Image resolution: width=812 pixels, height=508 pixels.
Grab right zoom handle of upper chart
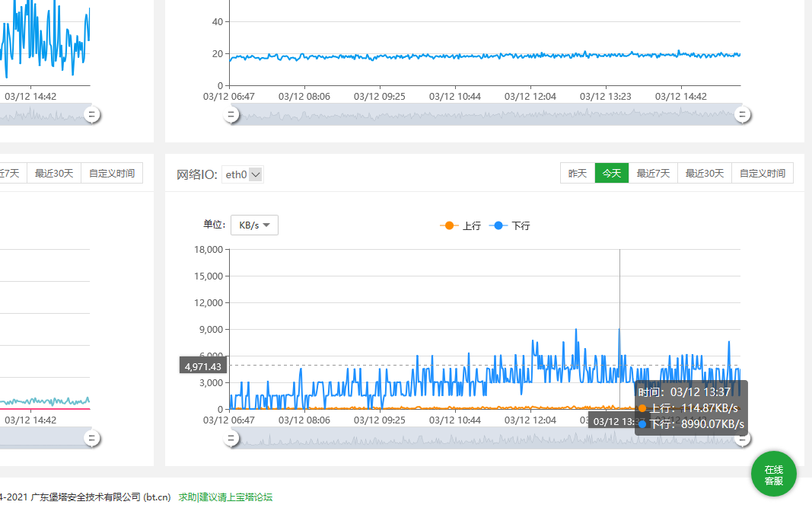click(x=742, y=114)
